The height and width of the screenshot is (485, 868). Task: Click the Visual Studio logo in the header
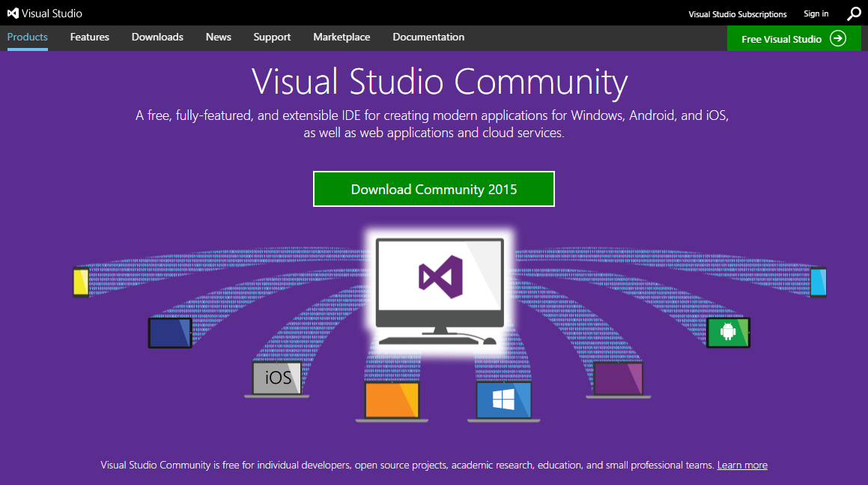(x=44, y=13)
